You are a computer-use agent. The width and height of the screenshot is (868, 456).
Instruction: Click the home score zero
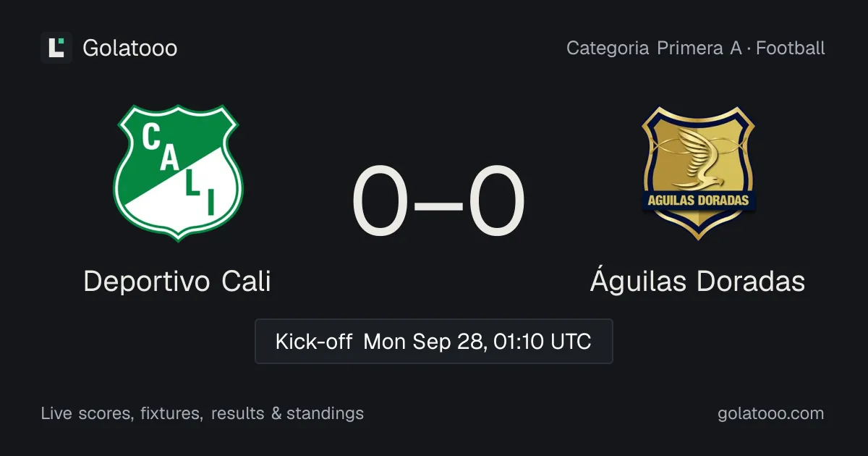[x=380, y=202]
